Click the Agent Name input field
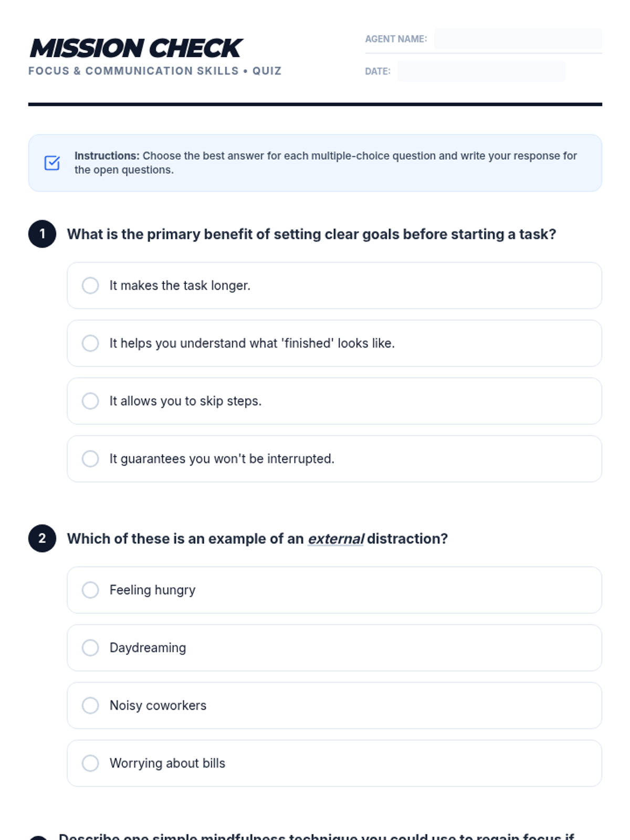The height and width of the screenshot is (840, 630). (518, 39)
